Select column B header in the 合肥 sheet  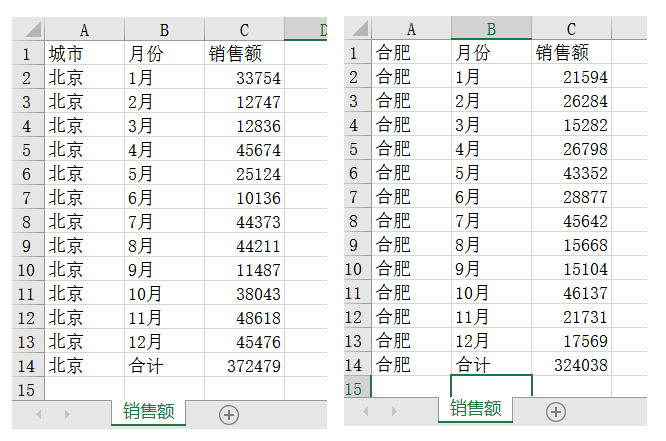(491, 30)
